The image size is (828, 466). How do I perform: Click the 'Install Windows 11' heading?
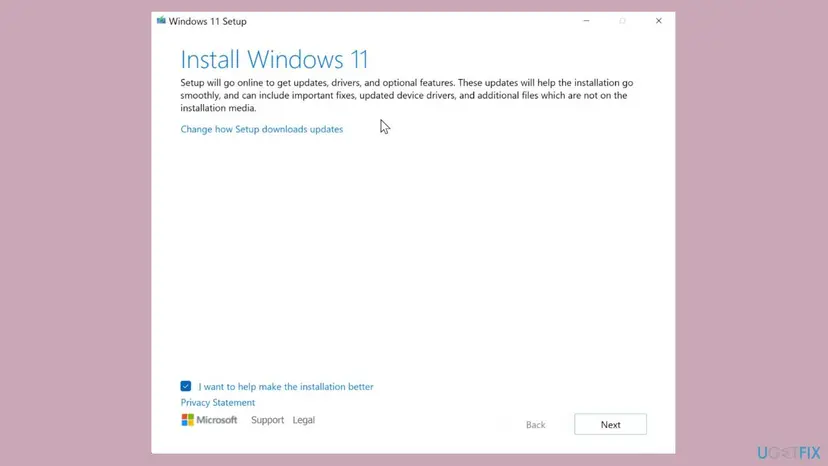point(274,59)
